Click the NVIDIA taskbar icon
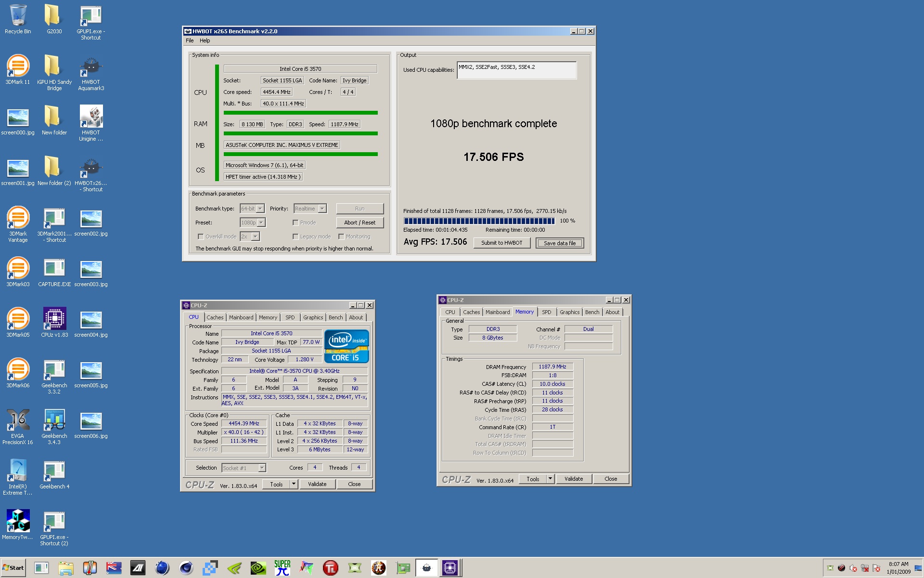Screen dimensions: 924x578 point(258,568)
